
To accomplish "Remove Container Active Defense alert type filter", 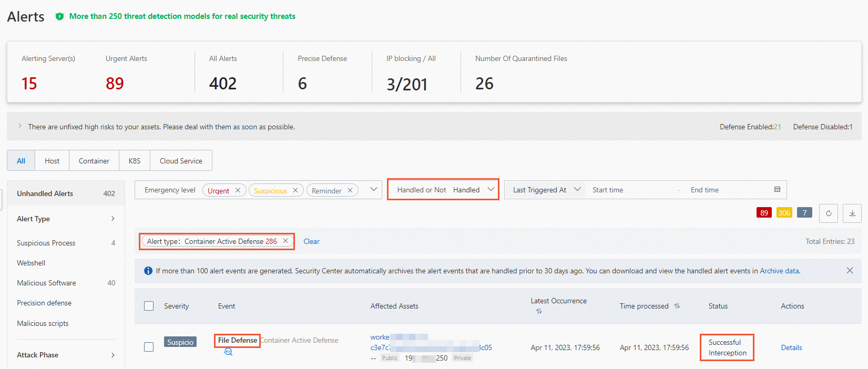I will [x=285, y=241].
